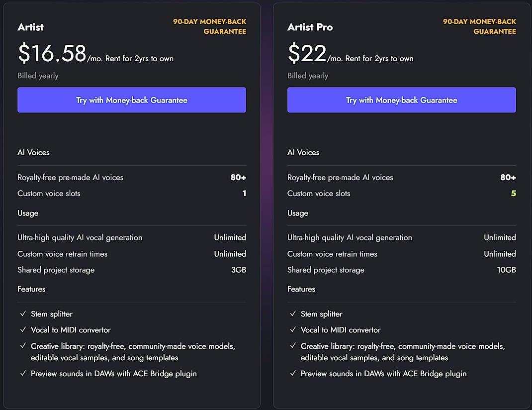Click Try with Money-back Guarantee for Artist
Viewport: 532px width, 410px height.
click(132, 100)
